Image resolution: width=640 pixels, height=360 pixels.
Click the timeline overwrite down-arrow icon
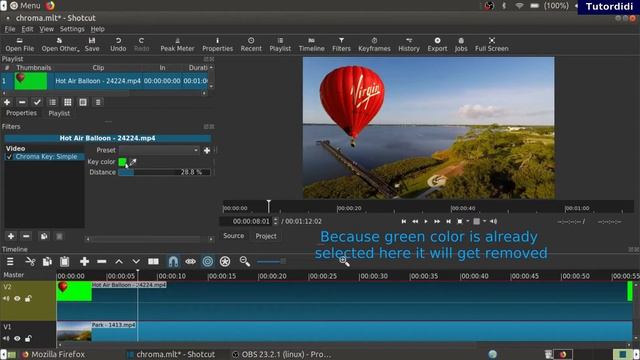136,262
